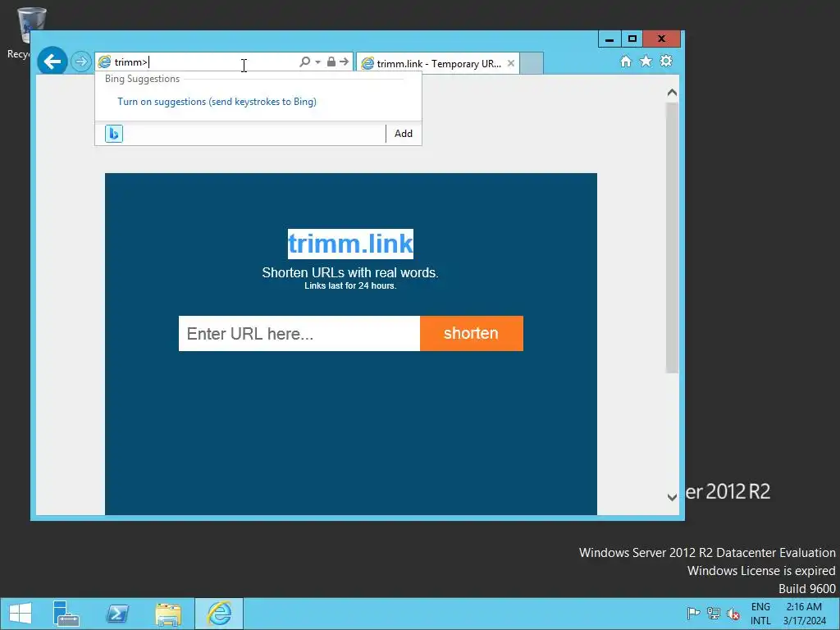This screenshot has height=630, width=840.
Task: Click the browser Forward arrow button
Action: coord(81,62)
